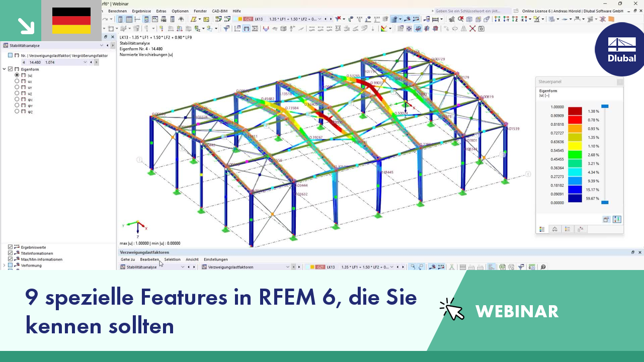Select the uy displacement radio button
This screenshot has width=644, height=362.
coord(17,87)
